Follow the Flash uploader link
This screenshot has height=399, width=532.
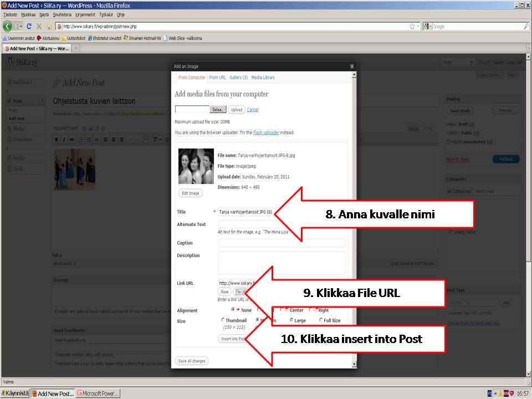coord(265,133)
